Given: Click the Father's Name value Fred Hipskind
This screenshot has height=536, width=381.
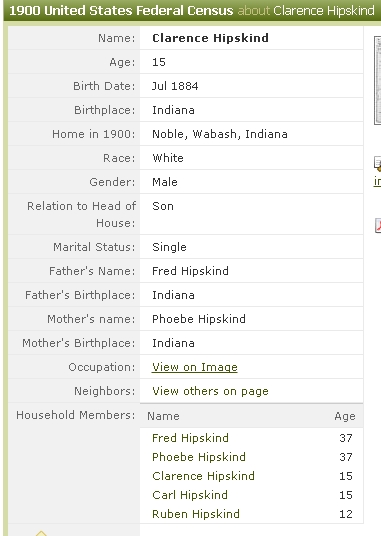Looking at the screenshot, I should [x=190, y=271].
